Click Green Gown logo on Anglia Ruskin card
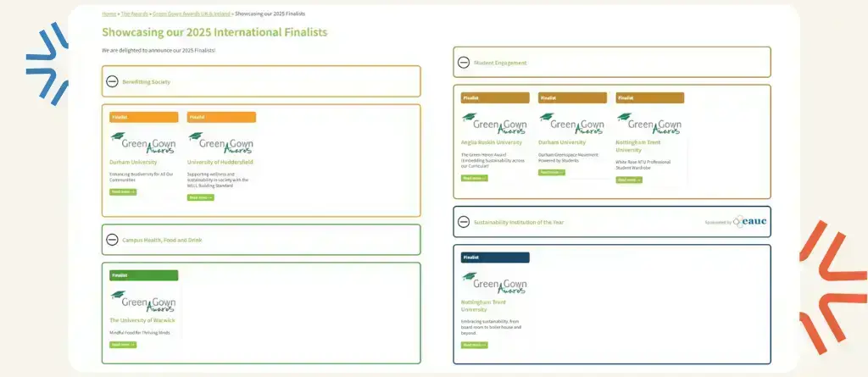 [x=494, y=124]
